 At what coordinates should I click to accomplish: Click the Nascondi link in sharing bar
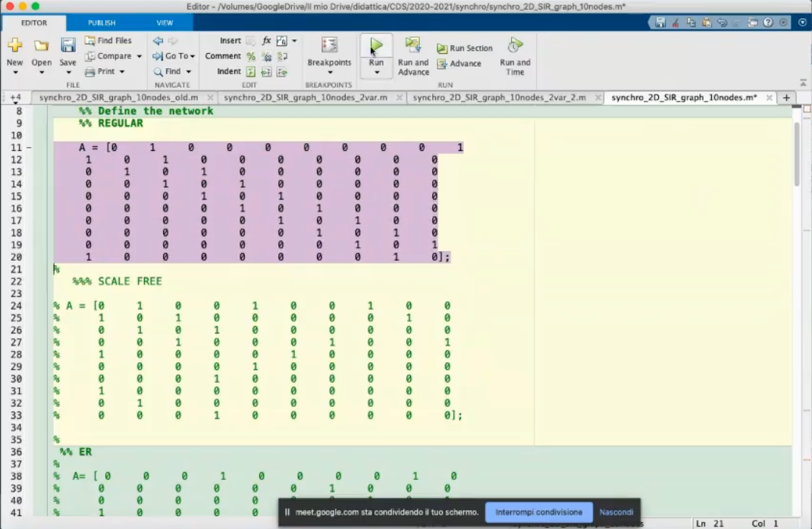click(x=616, y=512)
